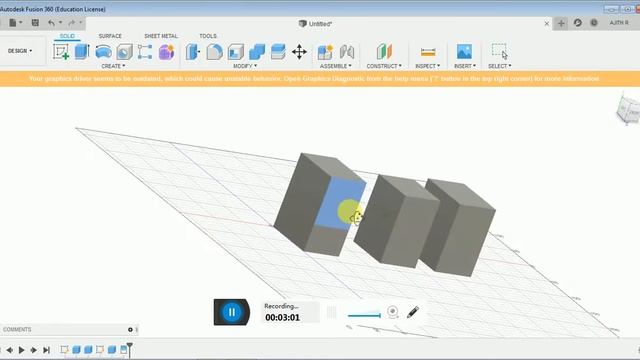640x360 pixels.
Task: Click the recording timer 00:03:01
Action: [x=282, y=318]
